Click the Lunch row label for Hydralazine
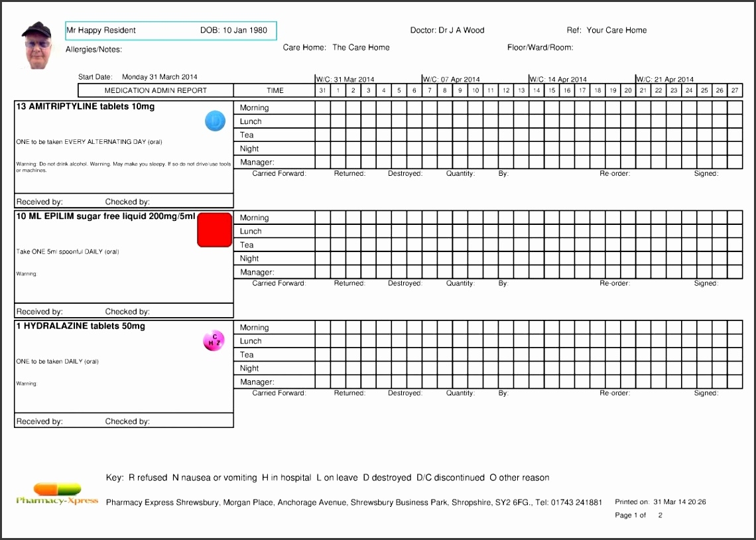 pyautogui.click(x=251, y=341)
